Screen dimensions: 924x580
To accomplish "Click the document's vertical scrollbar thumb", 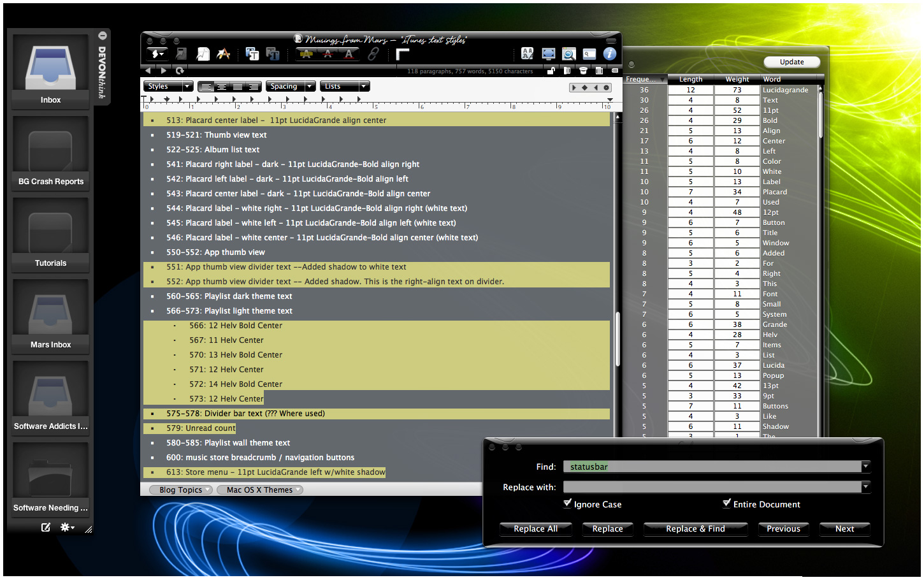I will [617, 338].
